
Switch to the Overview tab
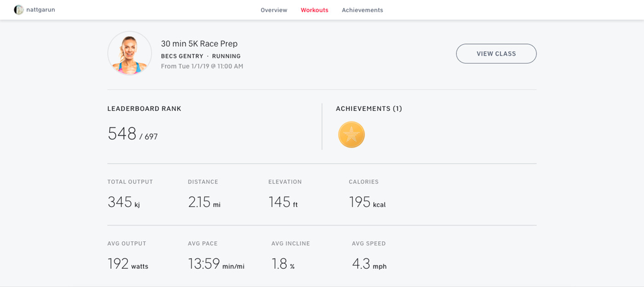point(274,10)
